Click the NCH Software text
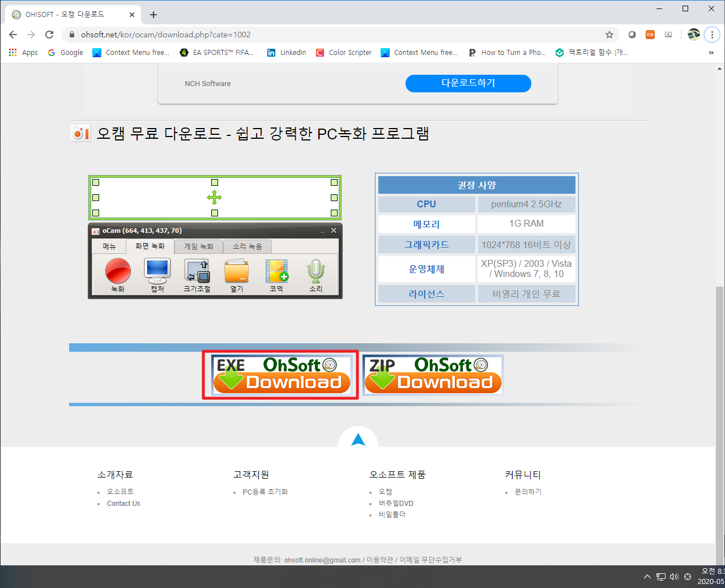The image size is (725, 588). [x=208, y=83]
